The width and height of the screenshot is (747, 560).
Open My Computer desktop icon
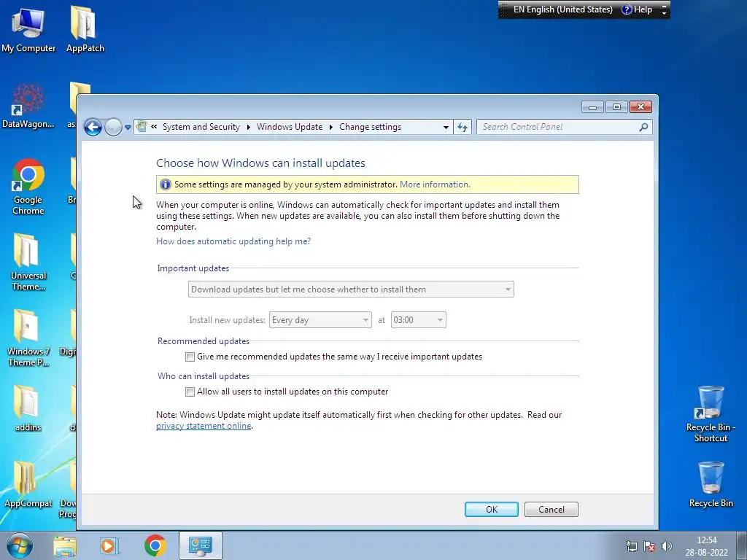(28, 29)
